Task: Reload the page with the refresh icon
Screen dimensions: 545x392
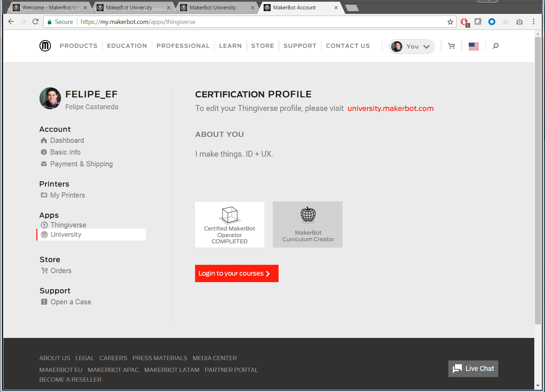Action: (35, 21)
